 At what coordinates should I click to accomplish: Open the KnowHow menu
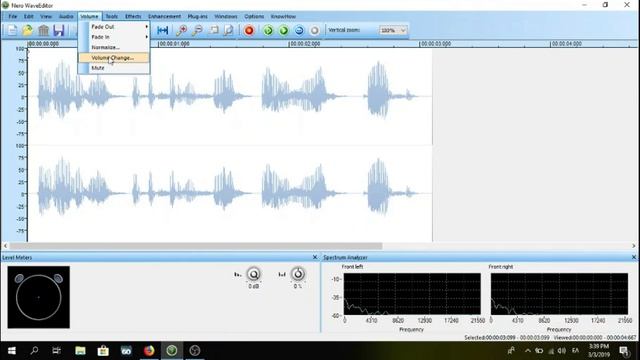click(283, 16)
